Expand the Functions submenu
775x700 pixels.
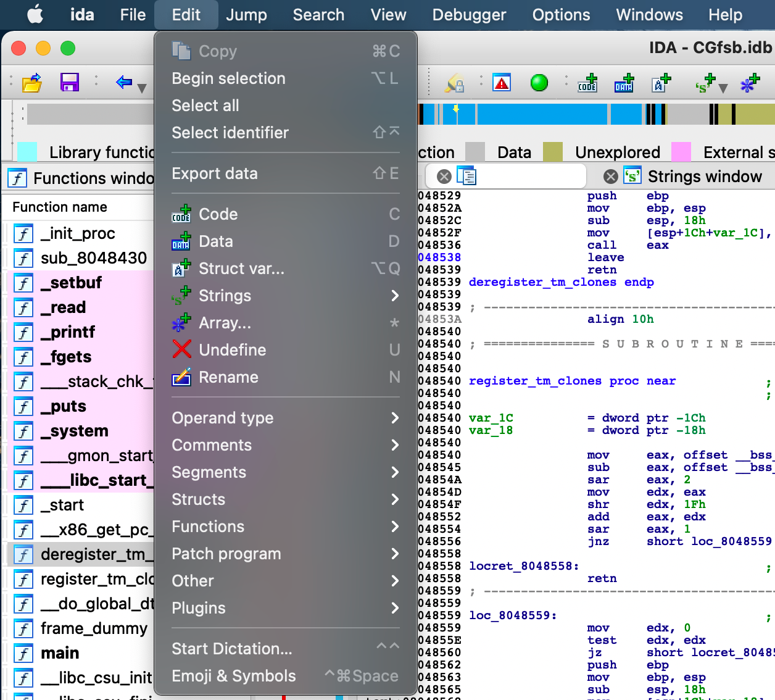pyautogui.click(x=286, y=527)
